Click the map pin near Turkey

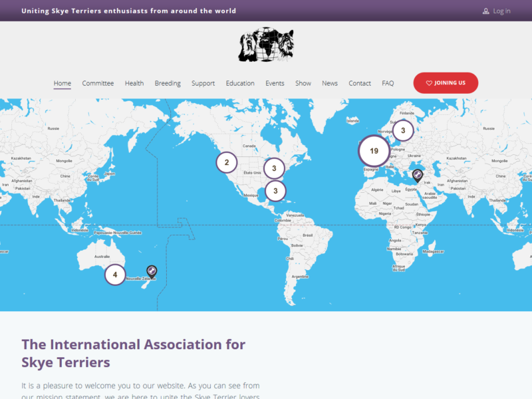click(417, 176)
